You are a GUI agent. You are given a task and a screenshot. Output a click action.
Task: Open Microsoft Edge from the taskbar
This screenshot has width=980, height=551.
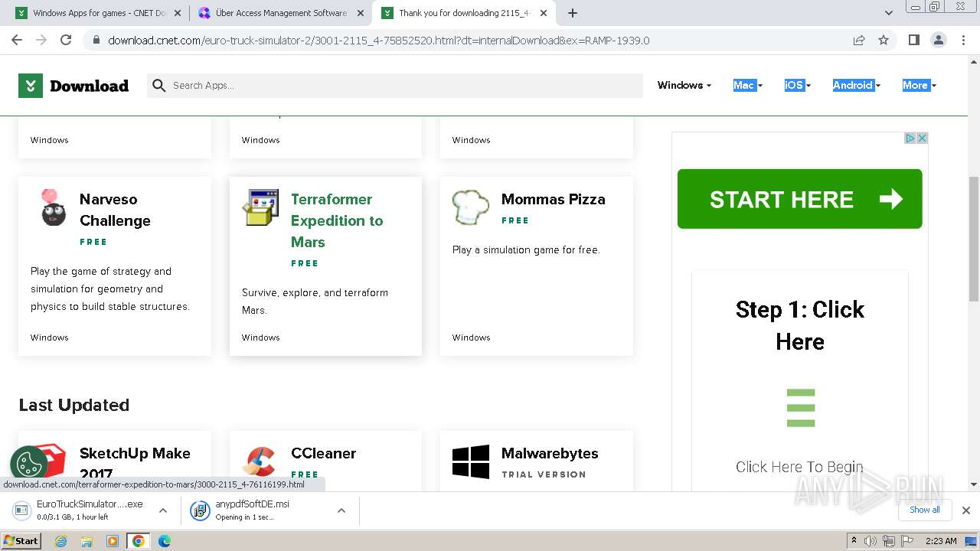tap(164, 541)
